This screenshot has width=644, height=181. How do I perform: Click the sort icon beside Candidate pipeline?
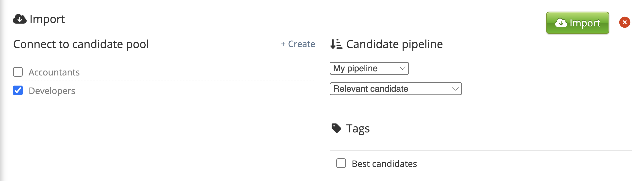336,44
